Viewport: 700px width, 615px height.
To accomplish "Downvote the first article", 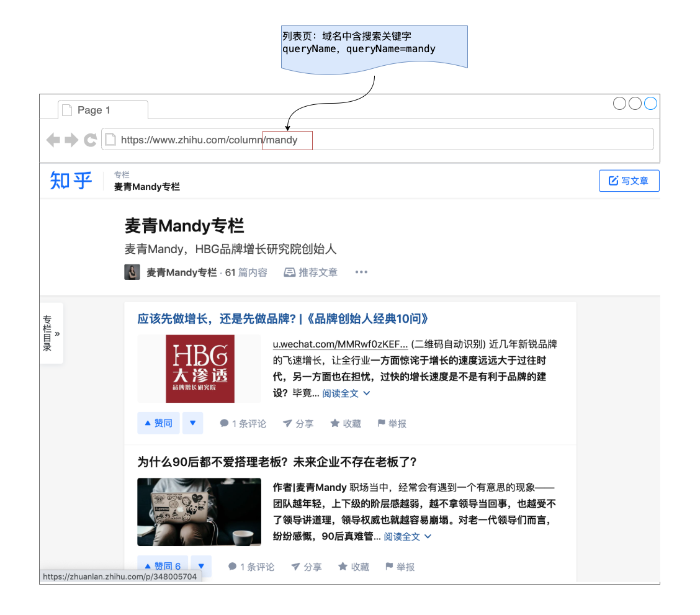I will (x=192, y=423).
